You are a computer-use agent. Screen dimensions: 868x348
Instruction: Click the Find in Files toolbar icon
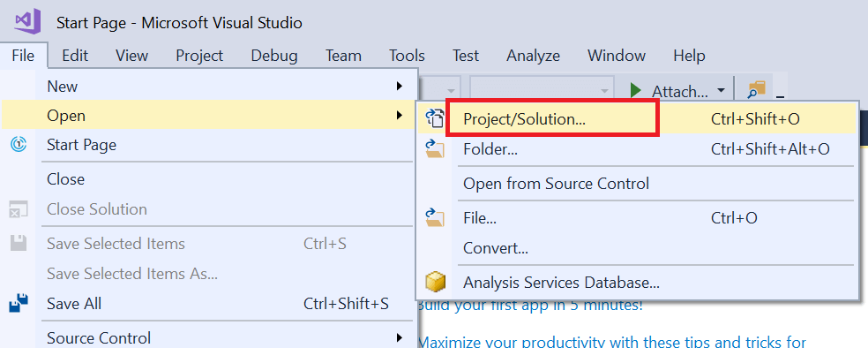[756, 90]
